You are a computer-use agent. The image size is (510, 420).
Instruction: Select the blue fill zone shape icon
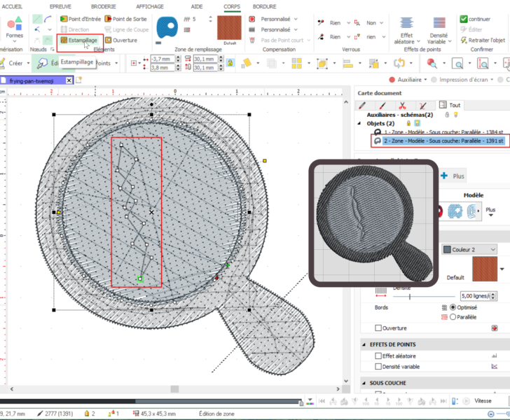167,27
